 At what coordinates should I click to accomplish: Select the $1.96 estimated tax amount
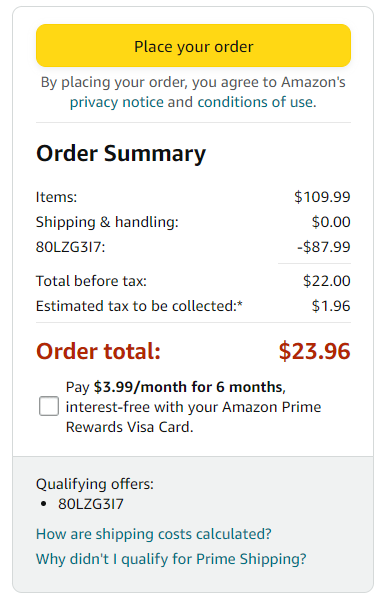[x=331, y=306]
